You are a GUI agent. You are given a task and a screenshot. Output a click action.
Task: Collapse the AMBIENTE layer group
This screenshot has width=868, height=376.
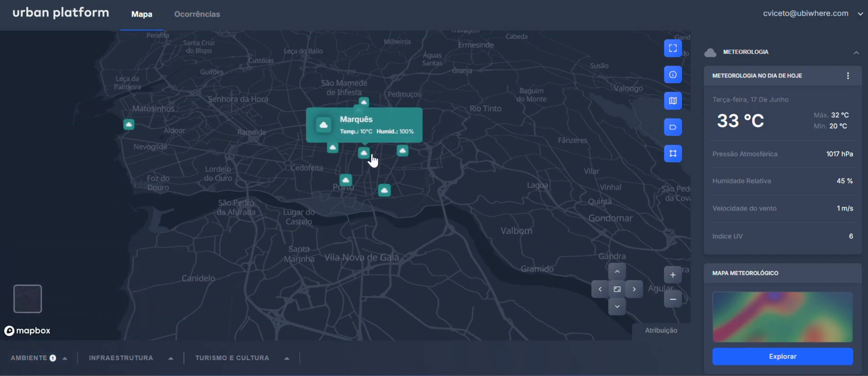tap(65, 358)
